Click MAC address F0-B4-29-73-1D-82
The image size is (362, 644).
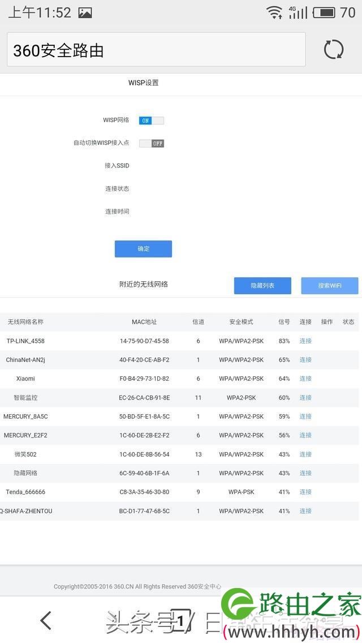pos(144,379)
